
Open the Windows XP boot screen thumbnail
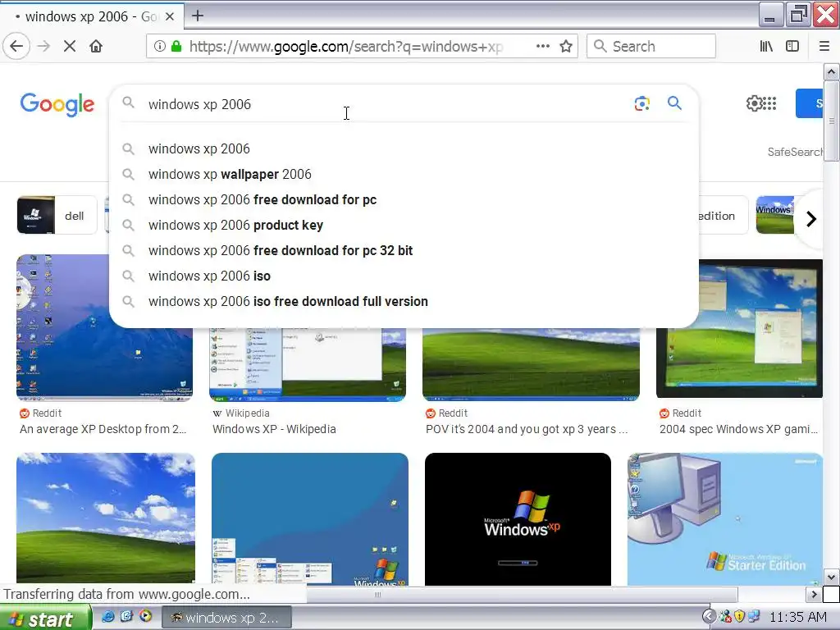tap(518, 519)
